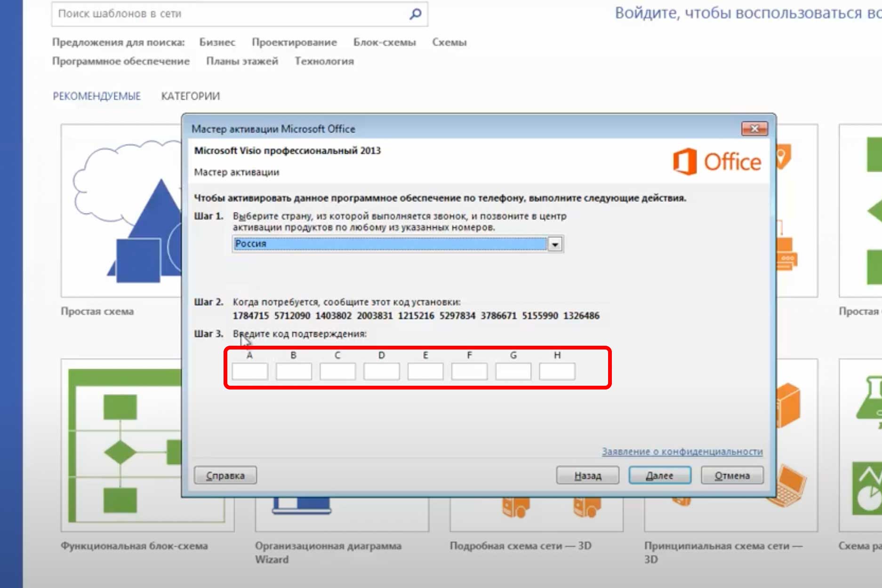Click the Справка button
The height and width of the screenshot is (588, 882).
[225, 476]
